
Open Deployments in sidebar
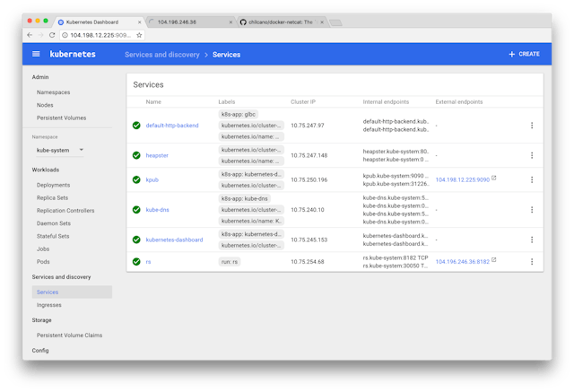coord(54,185)
